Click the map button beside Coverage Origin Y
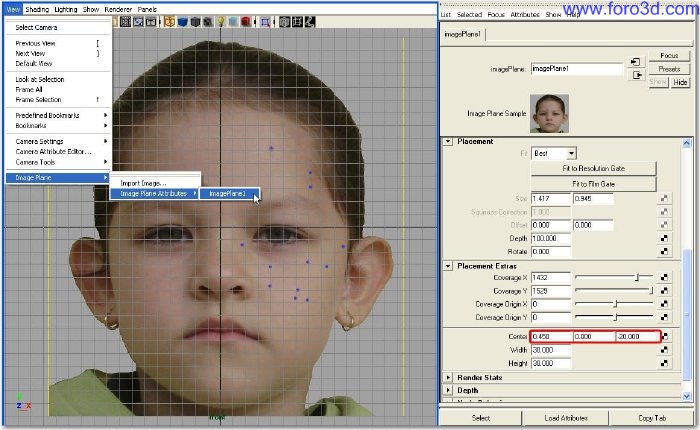Image resolution: width=700 pixels, height=430 pixels. coord(664,317)
